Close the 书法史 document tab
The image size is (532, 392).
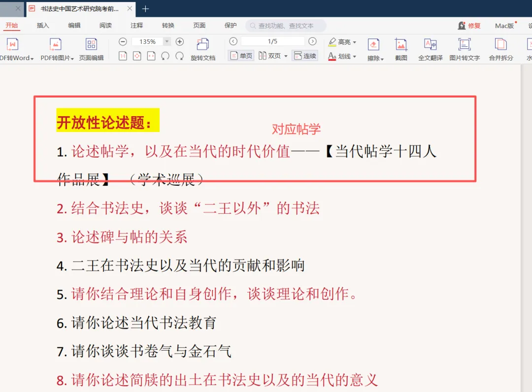click(x=130, y=9)
